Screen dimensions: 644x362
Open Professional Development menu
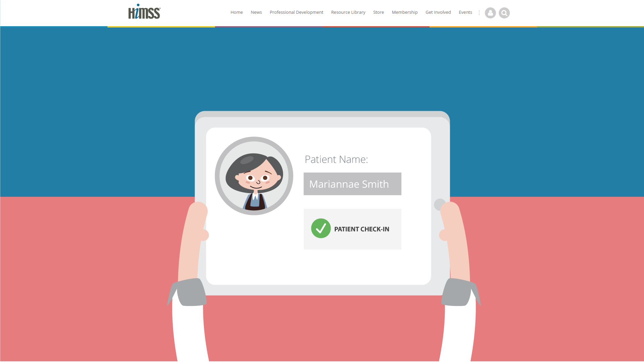(x=297, y=12)
